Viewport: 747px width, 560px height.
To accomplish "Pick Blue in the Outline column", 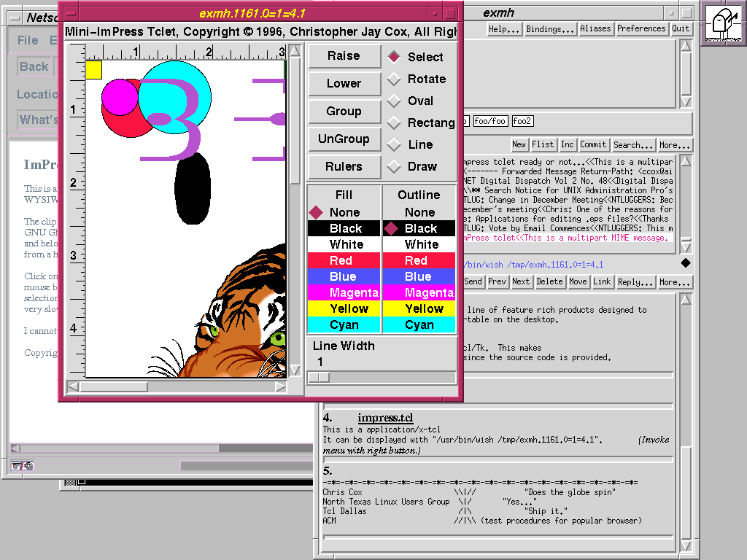I will [419, 276].
